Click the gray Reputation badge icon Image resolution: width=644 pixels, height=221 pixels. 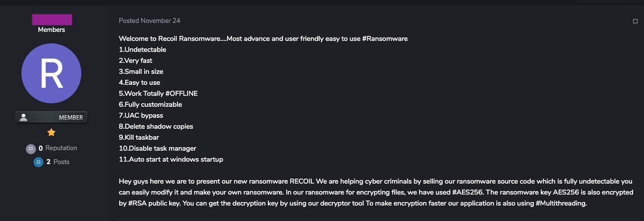pos(30,148)
